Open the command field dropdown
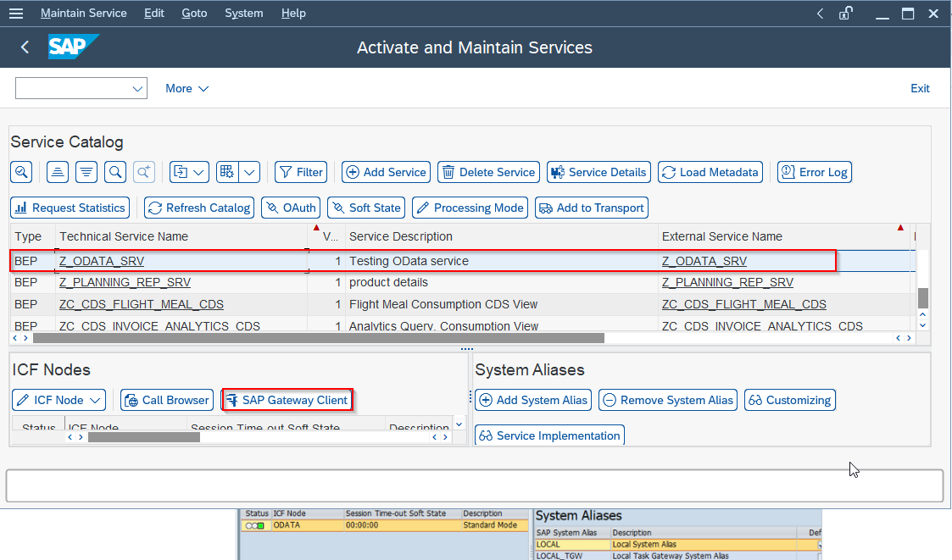Viewport: 952px width, 560px height. pos(137,89)
